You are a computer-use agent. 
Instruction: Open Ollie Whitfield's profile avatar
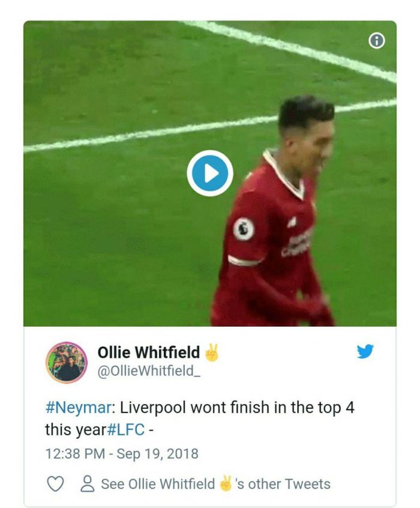click(67, 363)
